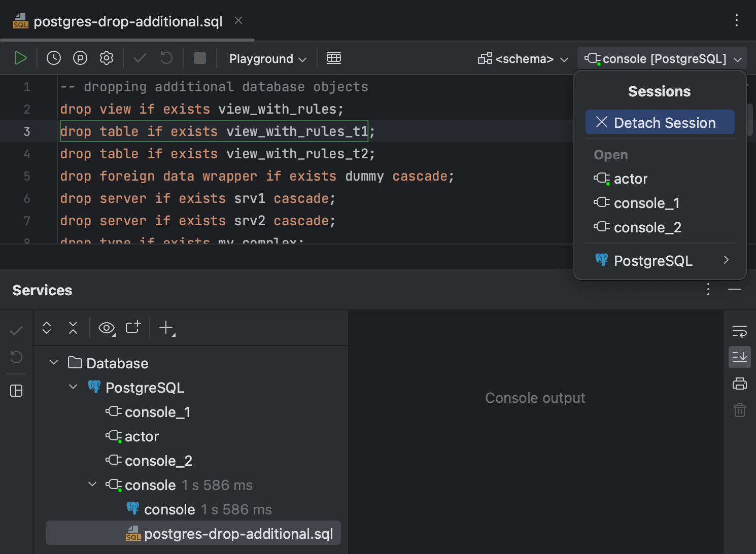Click the Detach Session button
The height and width of the screenshot is (554, 756).
660,122
